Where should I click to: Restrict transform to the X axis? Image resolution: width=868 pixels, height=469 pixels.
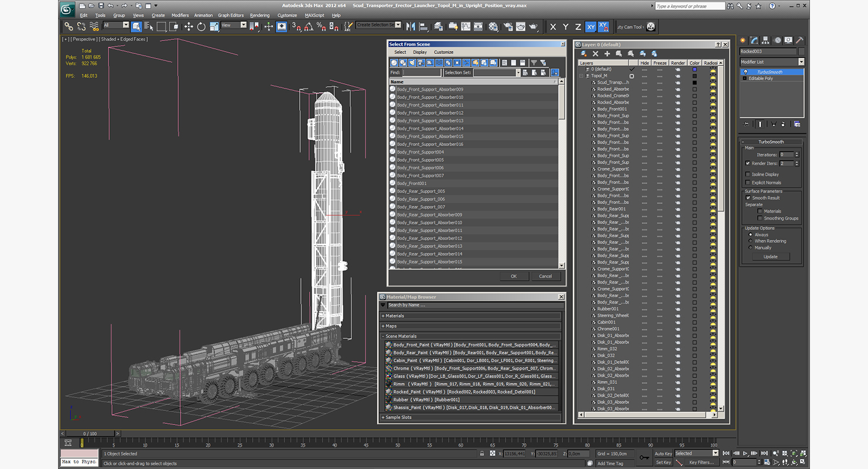pyautogui.click(x=553, y=27)
